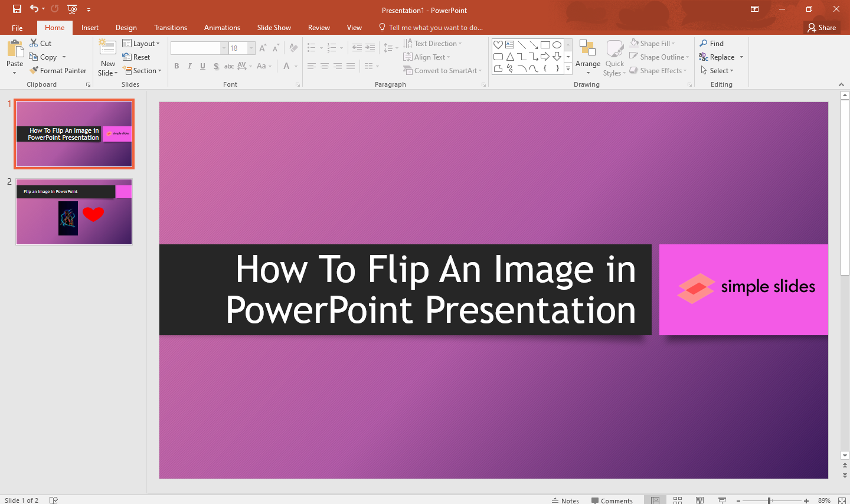Insert a Heart shape from the shapes gallery

[498, 44]
